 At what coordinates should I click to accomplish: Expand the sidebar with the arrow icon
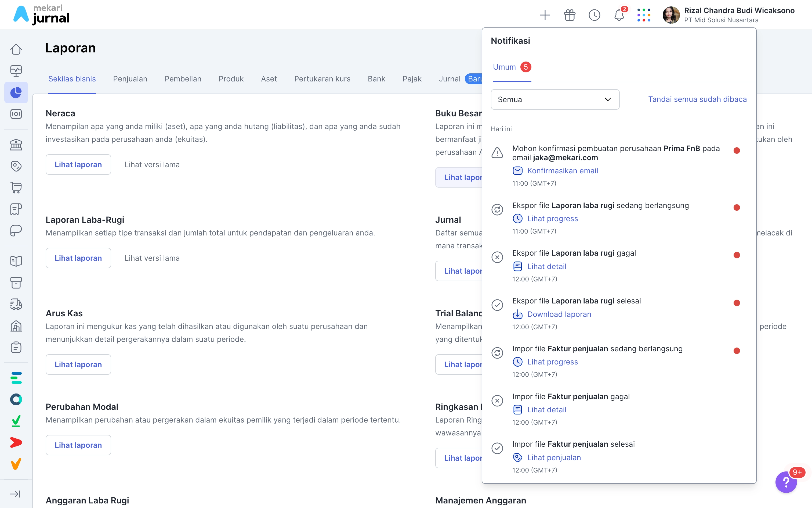click(x=15, y=494)
